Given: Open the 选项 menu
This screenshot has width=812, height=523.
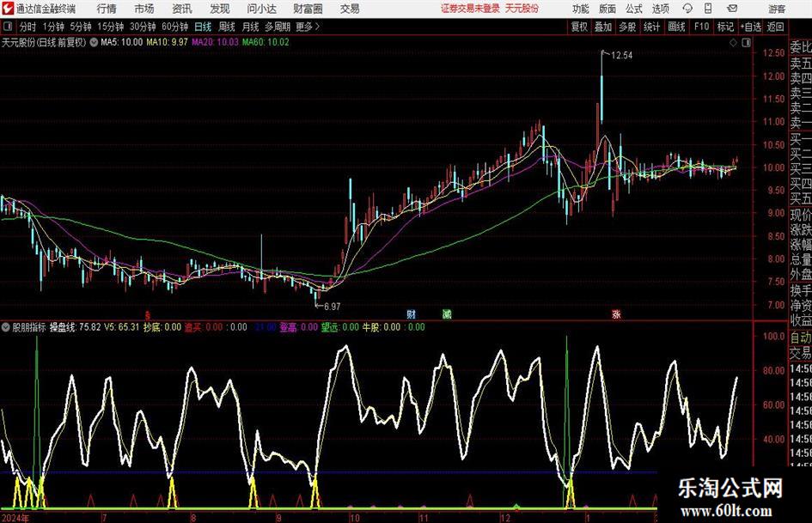Looking at the screenshot, I should pos(660,9).
